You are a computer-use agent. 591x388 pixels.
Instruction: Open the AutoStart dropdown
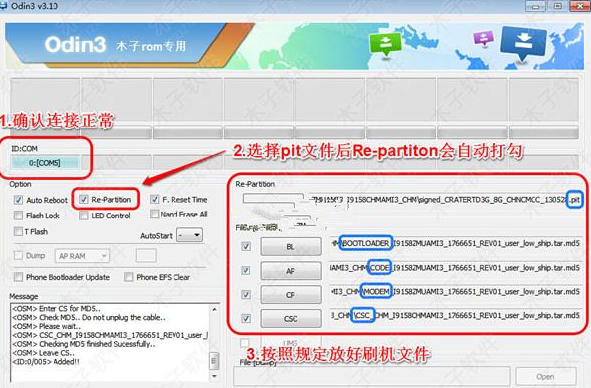coord(190,235)
